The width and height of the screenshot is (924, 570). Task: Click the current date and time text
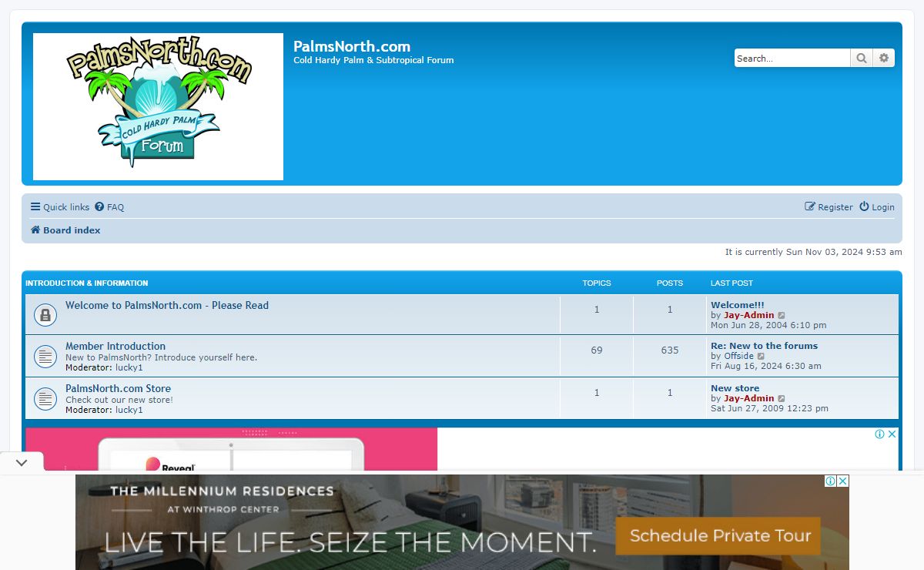coord(813,252)
